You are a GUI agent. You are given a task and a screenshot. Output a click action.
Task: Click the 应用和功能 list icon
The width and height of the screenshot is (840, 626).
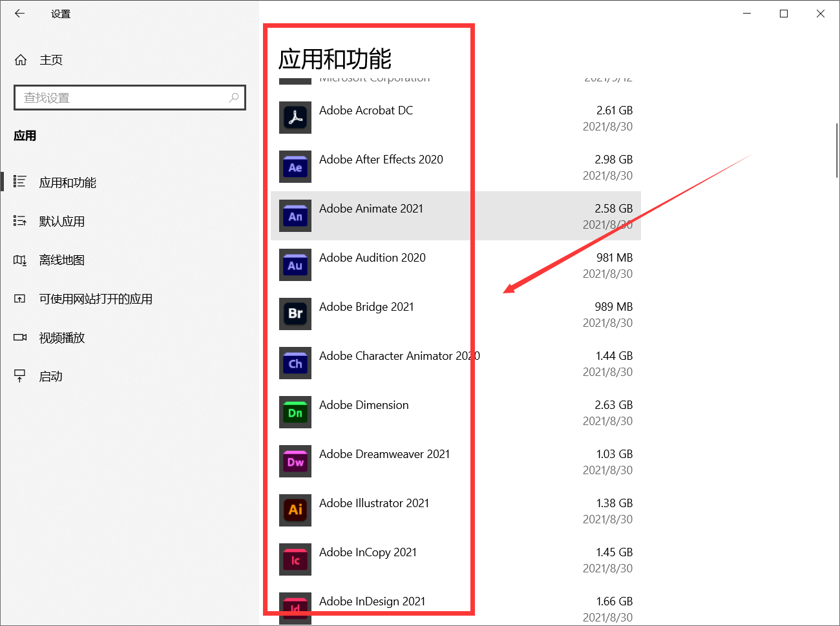(20, 182)
